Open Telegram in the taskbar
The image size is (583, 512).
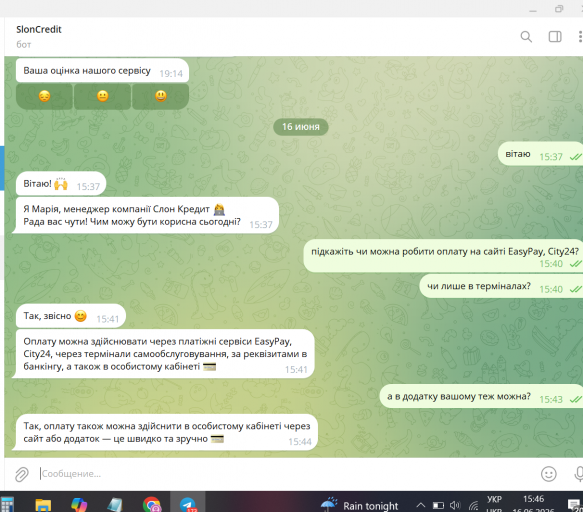click(x=188, y=503)
